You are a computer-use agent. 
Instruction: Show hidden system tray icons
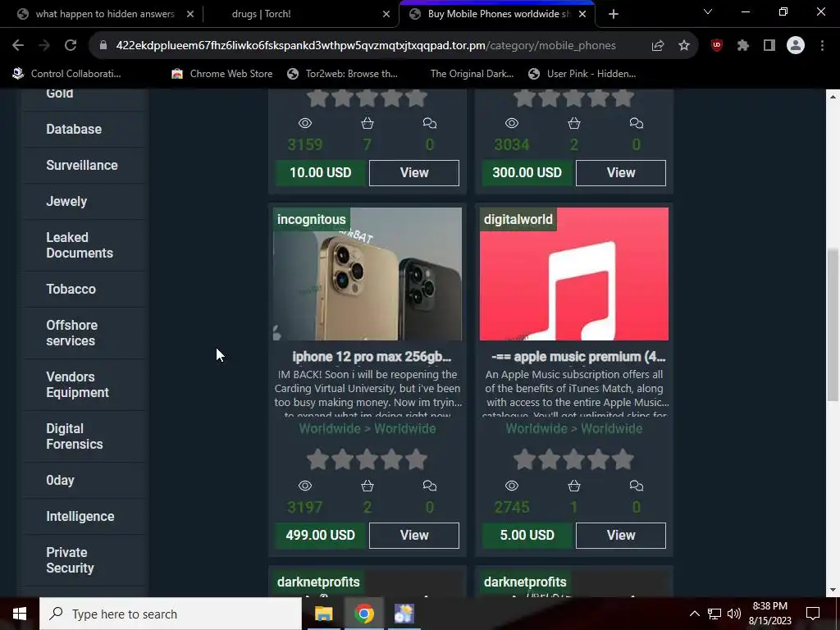(x=694, y=614)
